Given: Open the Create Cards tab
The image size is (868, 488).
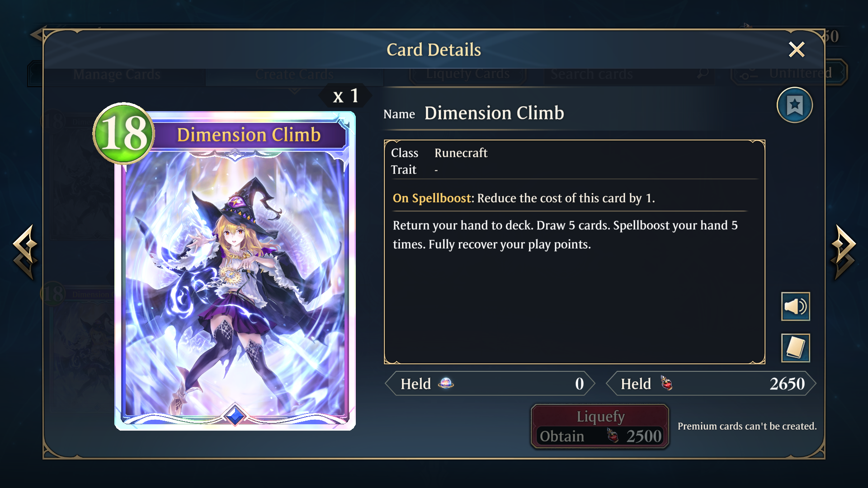Looking at the screenshot, I should pyautogui.click(x=294, y=74).
